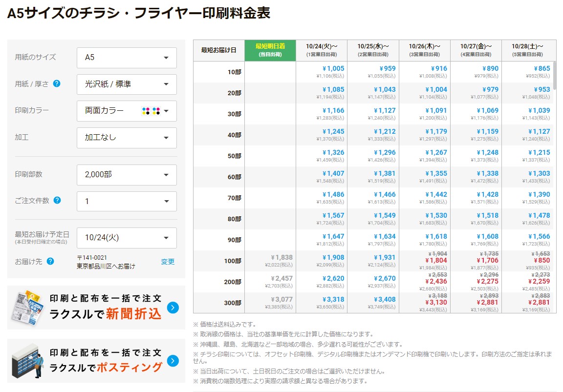This screenshot has width=563, height=392.
Task: Open the 印刷部数 2,000部 dropdown
Action: (x=127, y=175)
